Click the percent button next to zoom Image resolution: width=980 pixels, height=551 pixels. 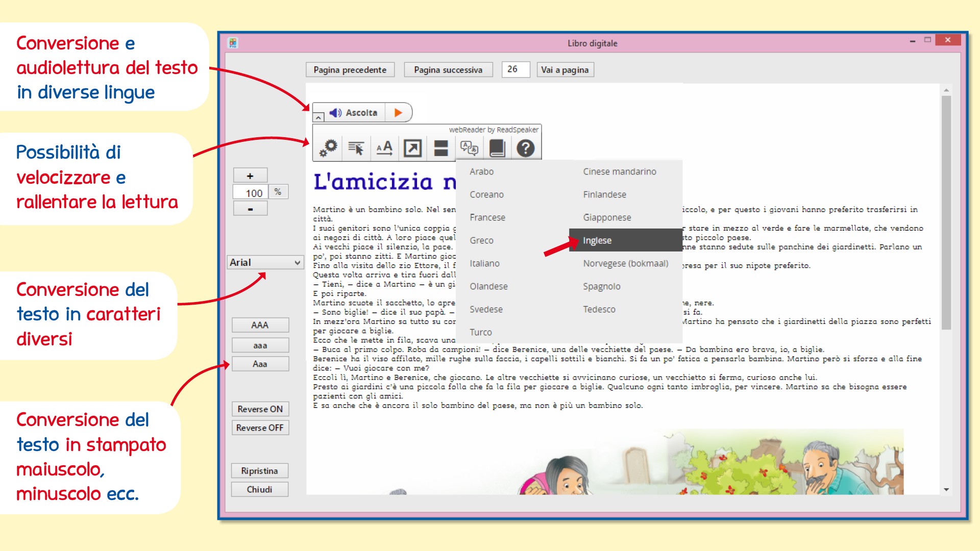pos(278,192)
